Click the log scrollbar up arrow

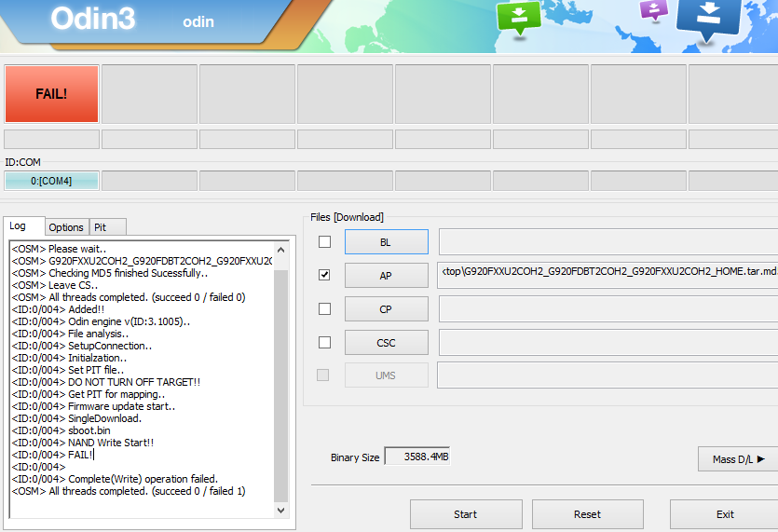280,250
